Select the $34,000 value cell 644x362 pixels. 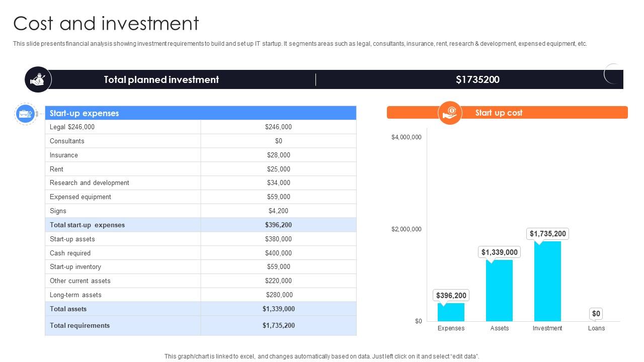tap(279, 183)
